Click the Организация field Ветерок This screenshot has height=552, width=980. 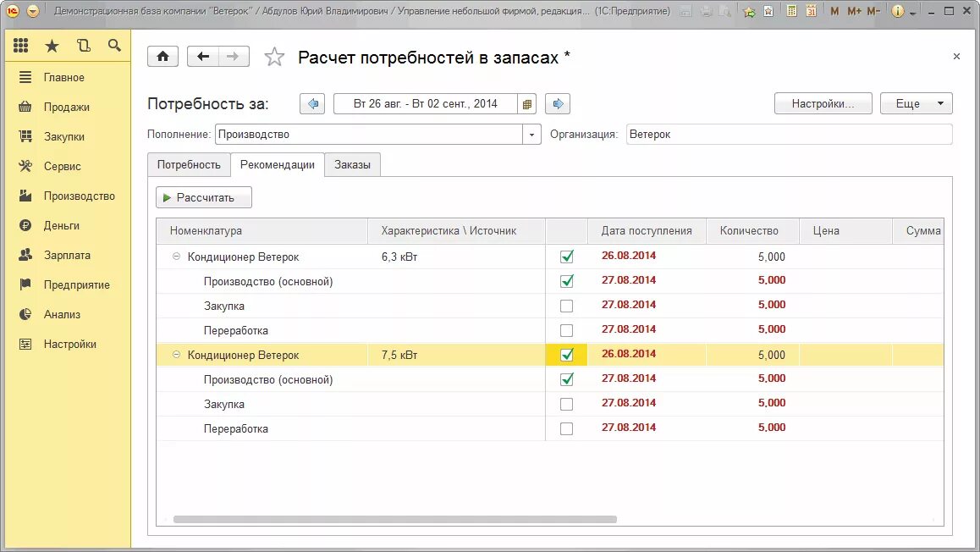pos(790,135)
